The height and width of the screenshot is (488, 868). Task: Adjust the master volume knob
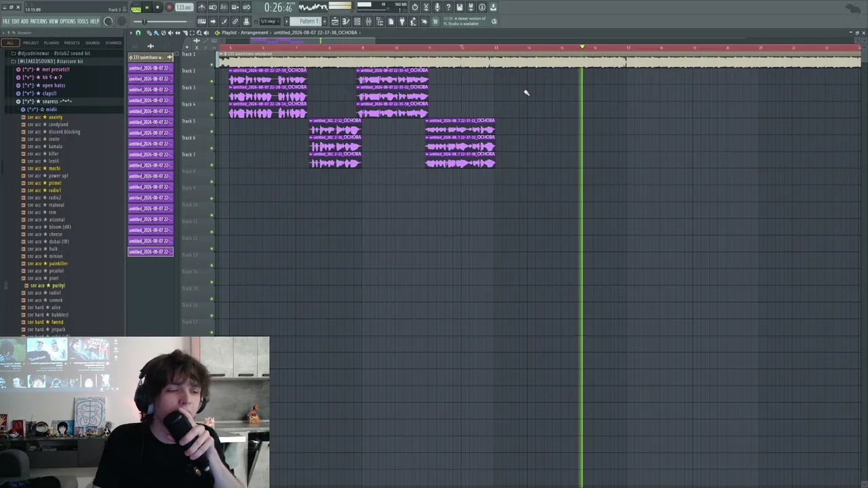coord(108,21)
